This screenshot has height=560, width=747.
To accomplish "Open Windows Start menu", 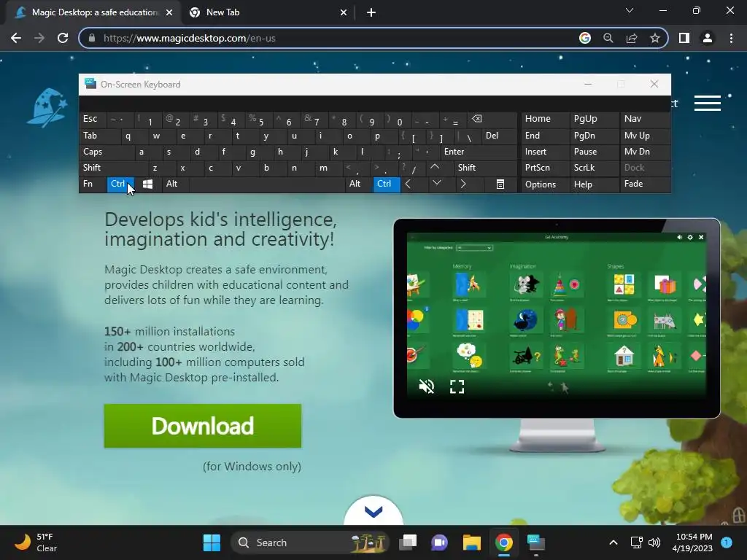I will (x=212, y=542).
